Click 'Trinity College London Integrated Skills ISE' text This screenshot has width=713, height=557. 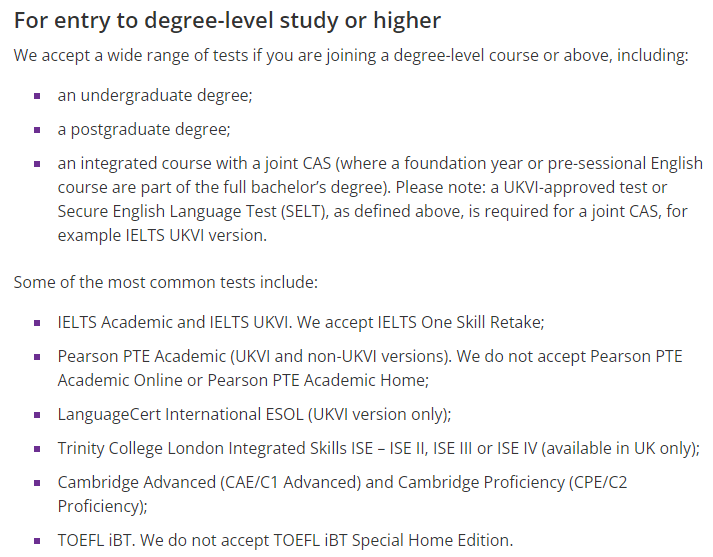pyautogui.click(x=215, y=449)
